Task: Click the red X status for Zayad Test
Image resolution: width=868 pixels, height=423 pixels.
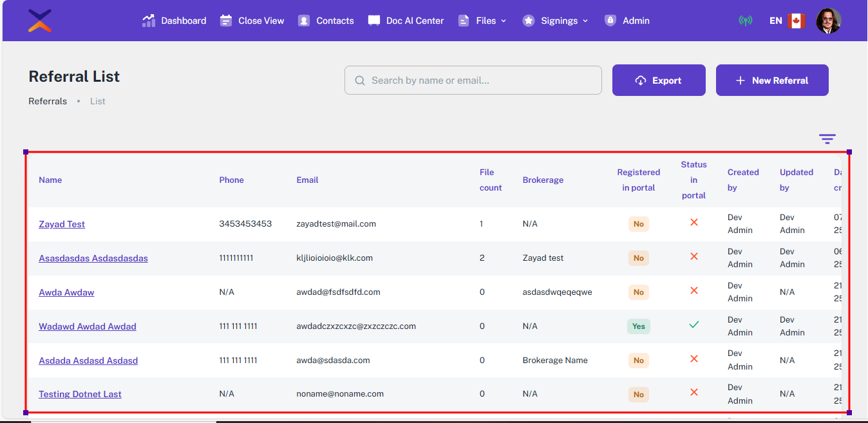Action: pyautogui.click(x=693, y=222)
